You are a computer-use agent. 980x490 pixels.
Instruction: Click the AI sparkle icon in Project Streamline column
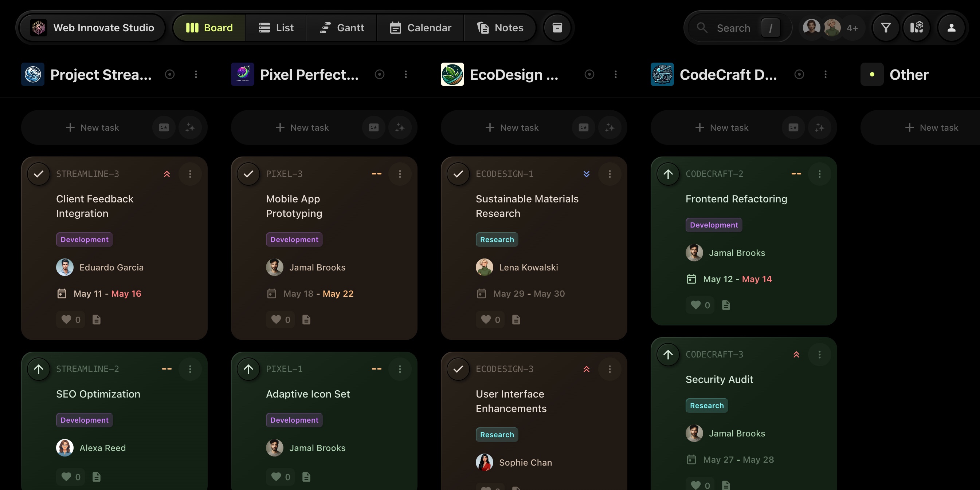(x=190, y=127)
